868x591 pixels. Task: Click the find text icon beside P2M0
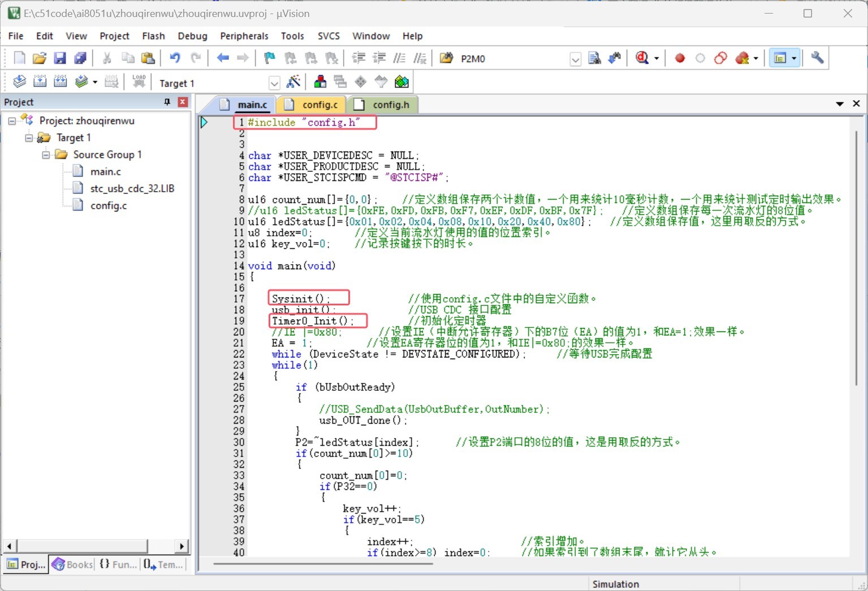click(594, 58)
